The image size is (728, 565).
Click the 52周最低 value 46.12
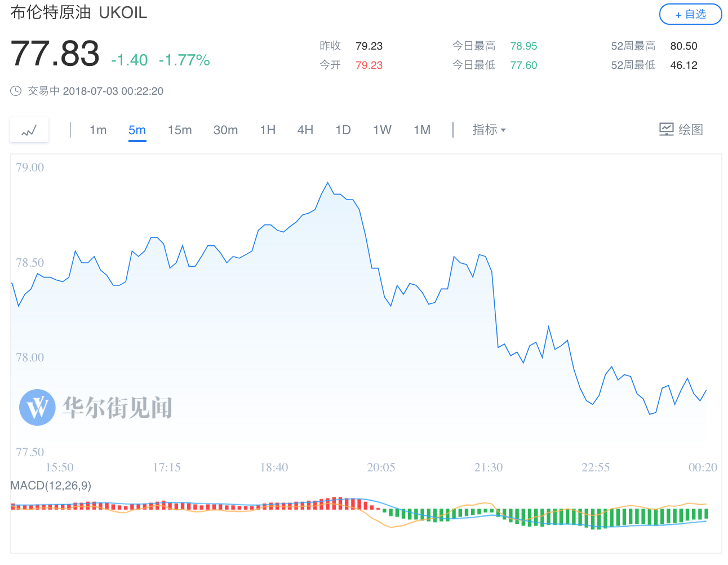tap(683, 65)
